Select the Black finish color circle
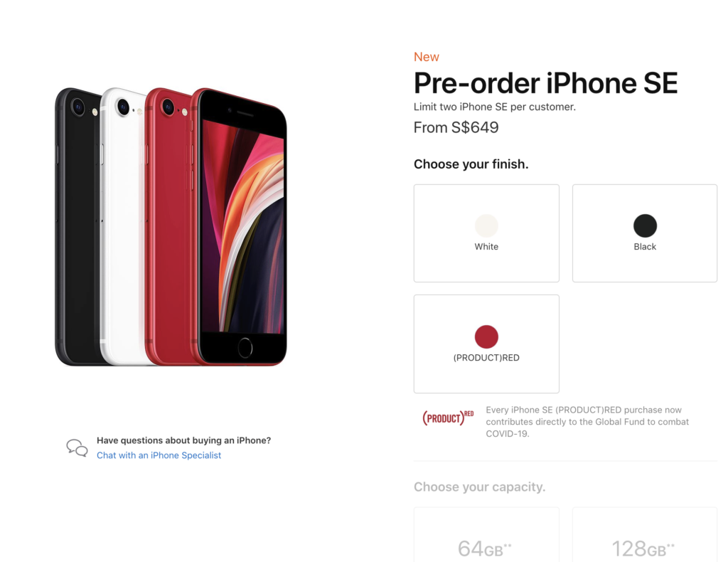This screenshot has width=728, height=562. click(x=645, y=226)
